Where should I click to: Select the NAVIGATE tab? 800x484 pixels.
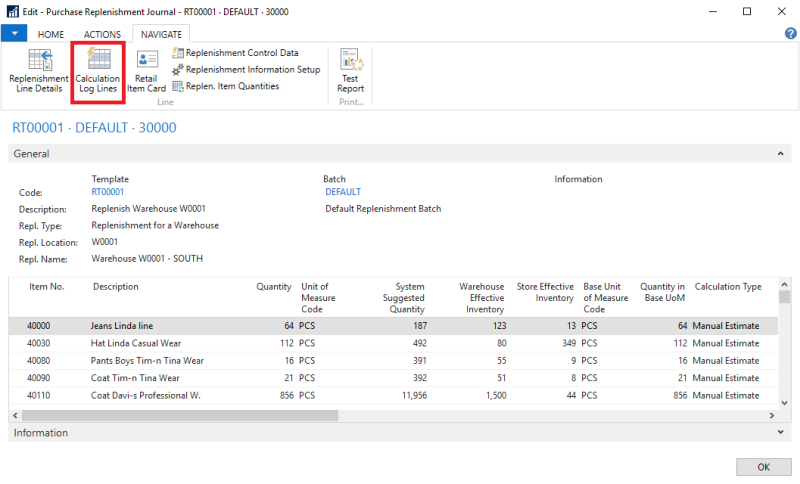tap(161, 34)
